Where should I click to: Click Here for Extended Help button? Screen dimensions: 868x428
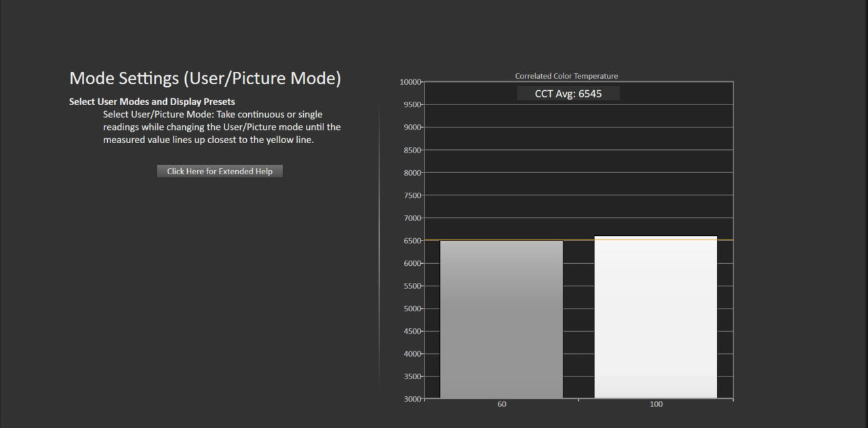(220, 171)
